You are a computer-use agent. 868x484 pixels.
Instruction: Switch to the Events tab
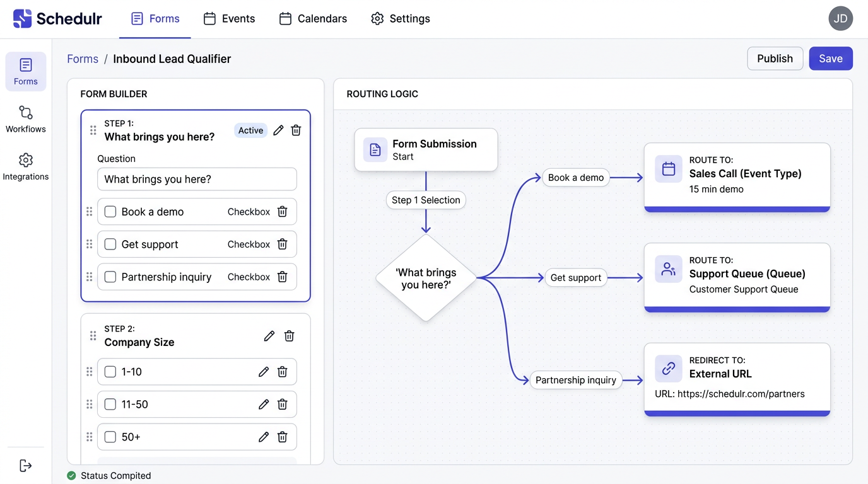229,19
